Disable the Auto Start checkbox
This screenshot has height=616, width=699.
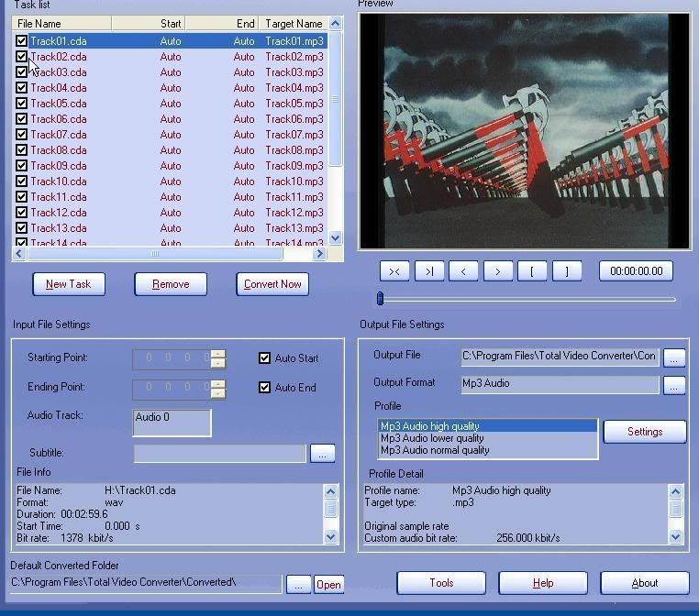tap(264, 358)
